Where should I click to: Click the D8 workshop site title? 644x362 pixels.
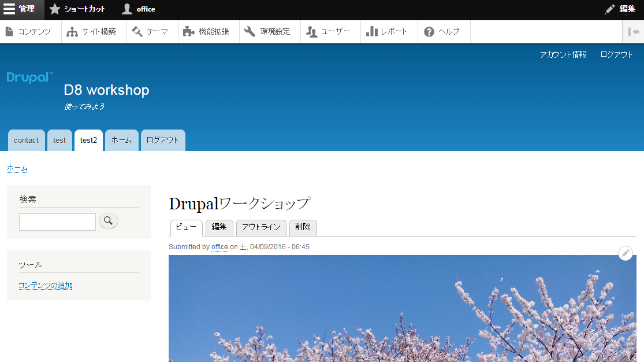(x=106, y=90)
